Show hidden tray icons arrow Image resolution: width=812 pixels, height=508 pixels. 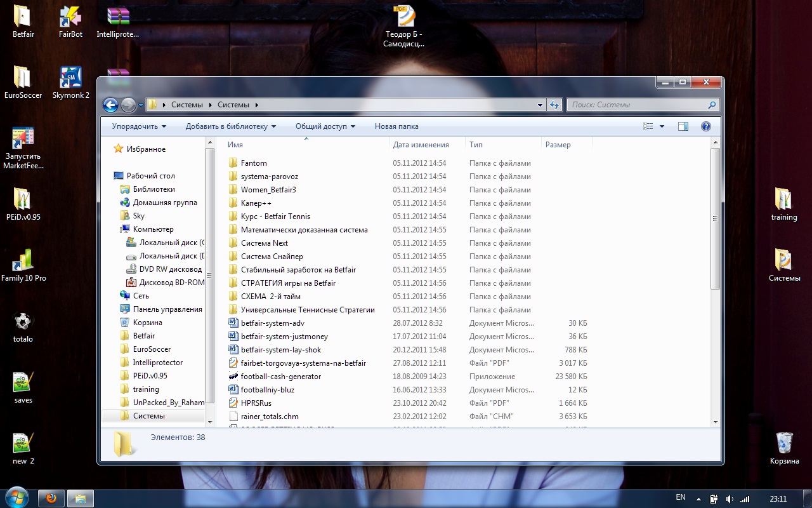[698, 499]
